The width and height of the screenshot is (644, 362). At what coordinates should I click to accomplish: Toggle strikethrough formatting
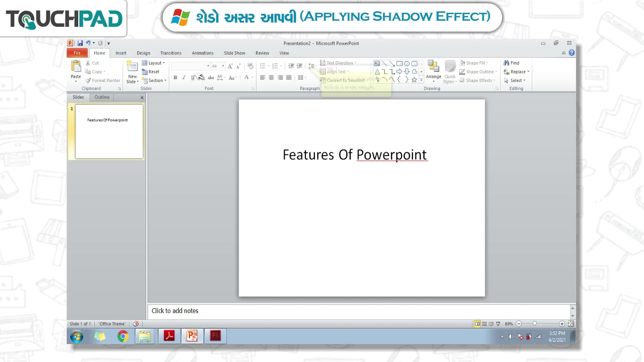point(211,78)
